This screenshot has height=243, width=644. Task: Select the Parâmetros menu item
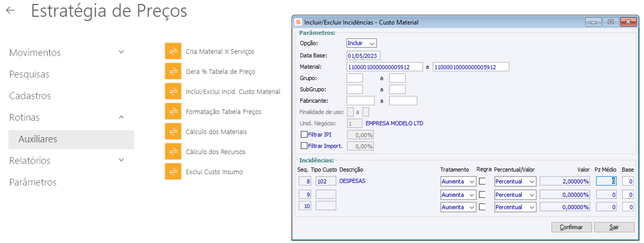tap(33, 182)
